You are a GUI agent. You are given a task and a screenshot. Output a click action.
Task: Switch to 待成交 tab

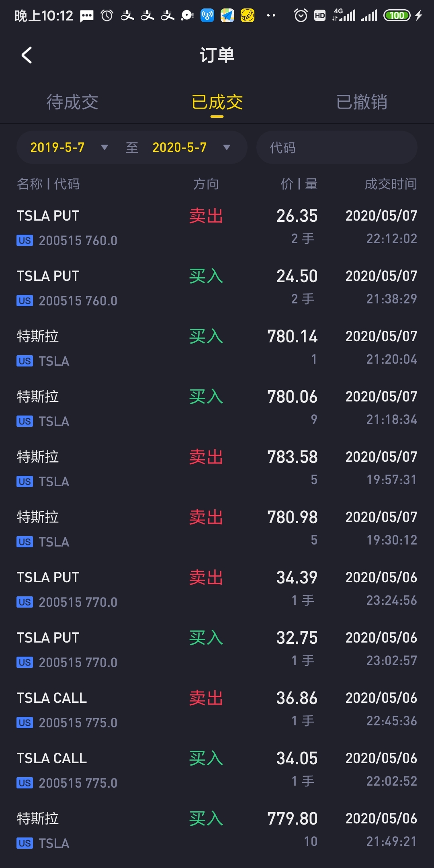point(72,102)
